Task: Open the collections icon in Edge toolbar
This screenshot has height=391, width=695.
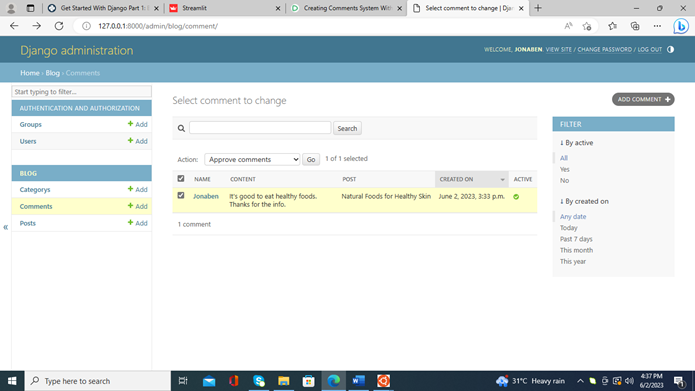Action: [x=635, y=26]
